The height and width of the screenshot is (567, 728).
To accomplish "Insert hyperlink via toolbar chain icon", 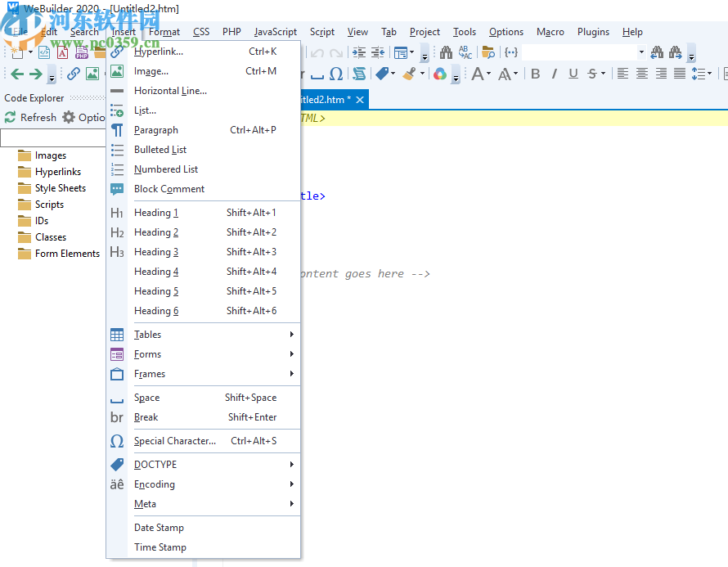I will coord(74,74).
